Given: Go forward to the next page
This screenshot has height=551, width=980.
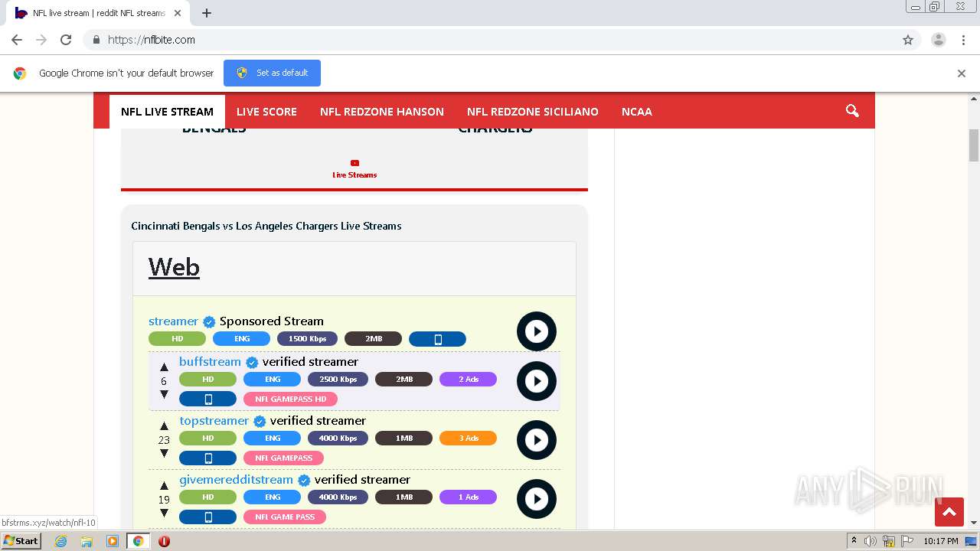Looking at the screenshot, I should pos(41,40).
